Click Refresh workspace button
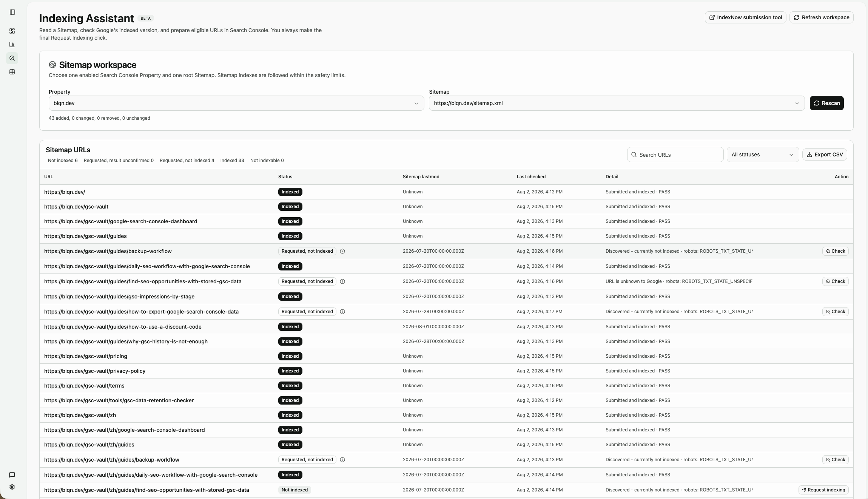The image size is (868, 499). 821,17
